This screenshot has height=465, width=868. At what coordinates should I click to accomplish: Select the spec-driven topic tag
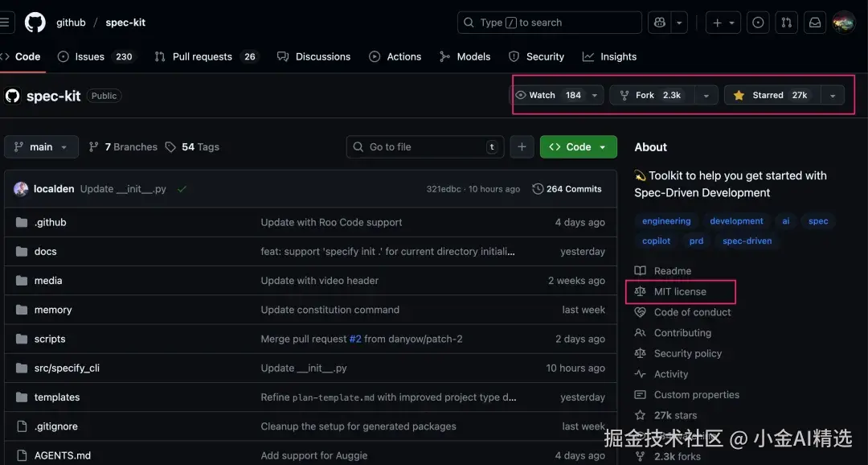point(747,241)
